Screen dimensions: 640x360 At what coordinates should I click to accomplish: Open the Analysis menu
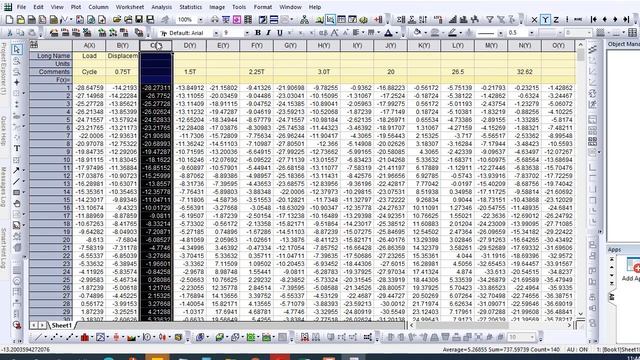pos(162,7)
